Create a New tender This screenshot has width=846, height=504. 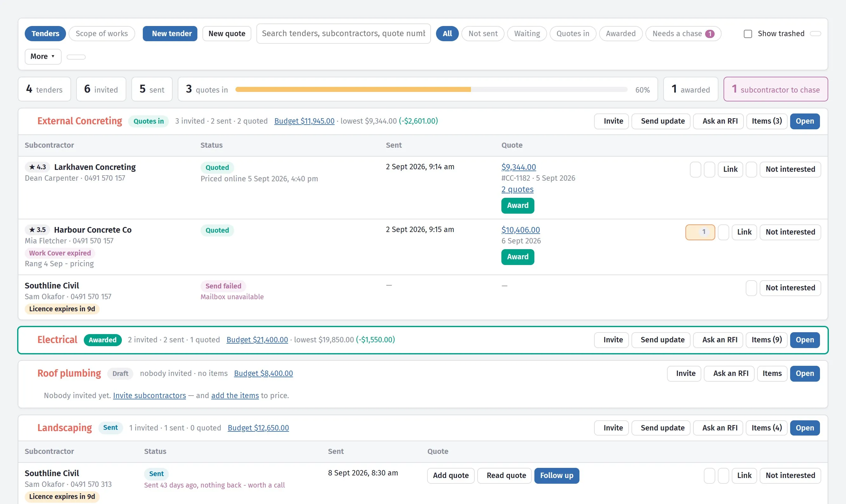170,34
